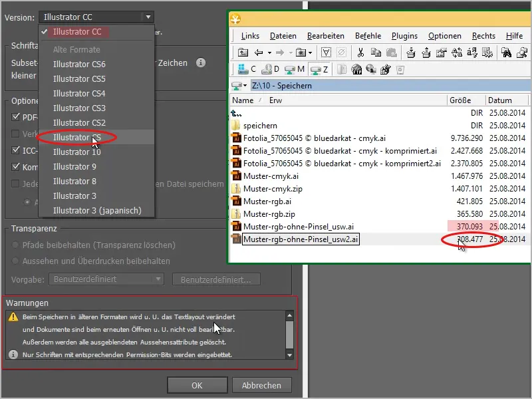The image size is (532, 399).
Task: Select the Muster-cmyk.zip file
Action: coord(378,189)
